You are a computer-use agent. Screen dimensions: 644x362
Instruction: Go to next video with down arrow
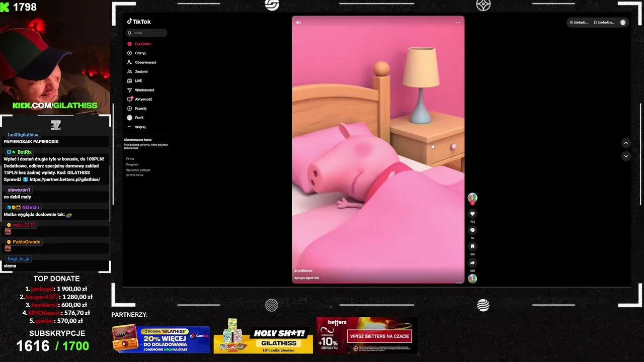pyautogui.click(x=626, y=156)
